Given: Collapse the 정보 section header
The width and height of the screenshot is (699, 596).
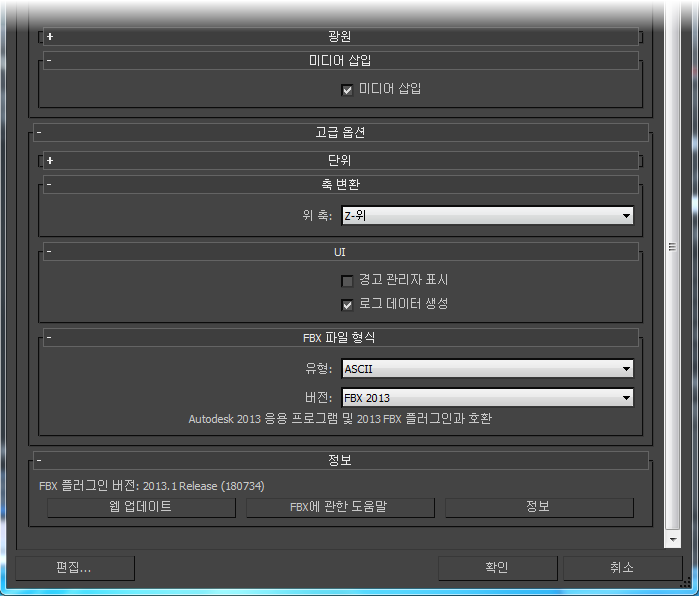Looking at the screenshot, I should click(341, 460).
